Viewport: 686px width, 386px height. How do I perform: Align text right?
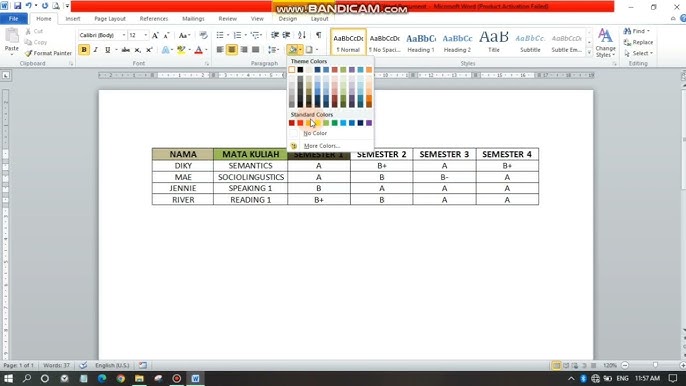click(x=244, y=50)
